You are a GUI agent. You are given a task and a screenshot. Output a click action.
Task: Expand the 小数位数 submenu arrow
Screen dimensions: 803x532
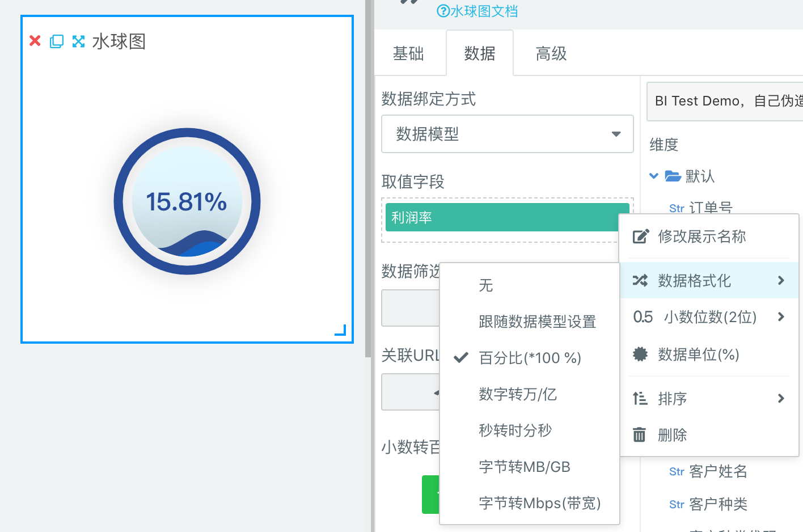click(x=781, y=316)
